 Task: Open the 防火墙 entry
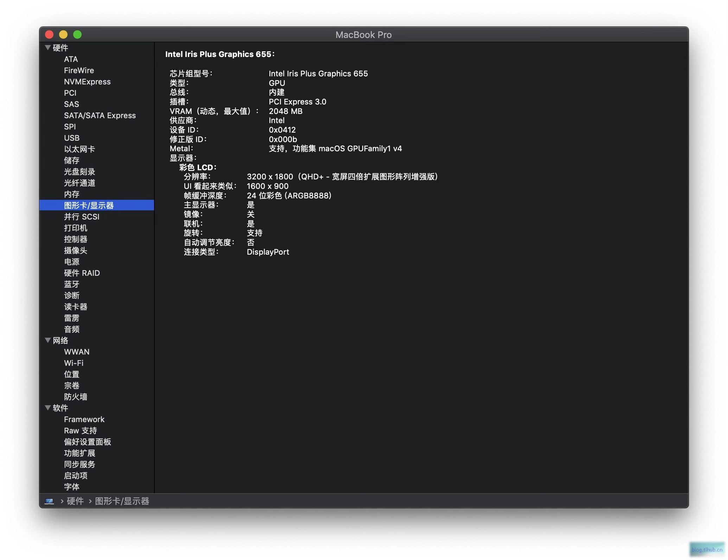pyautogui.click(x=76, y=397)
